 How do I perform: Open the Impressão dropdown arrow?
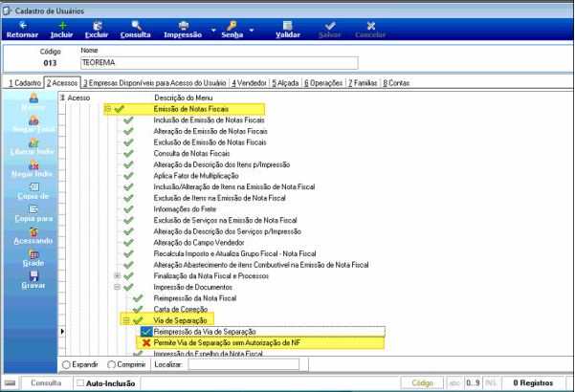pyautogui.click(x=213, y=30)
